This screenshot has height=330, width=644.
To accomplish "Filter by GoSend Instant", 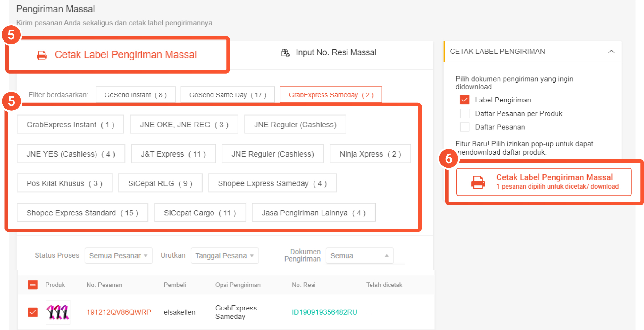I will [135, 95].
